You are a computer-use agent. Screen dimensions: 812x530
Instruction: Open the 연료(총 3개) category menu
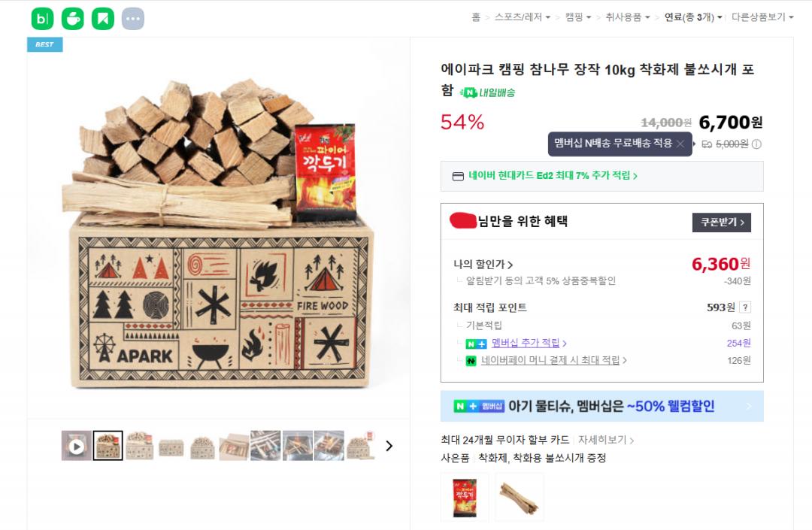point(692,17)
